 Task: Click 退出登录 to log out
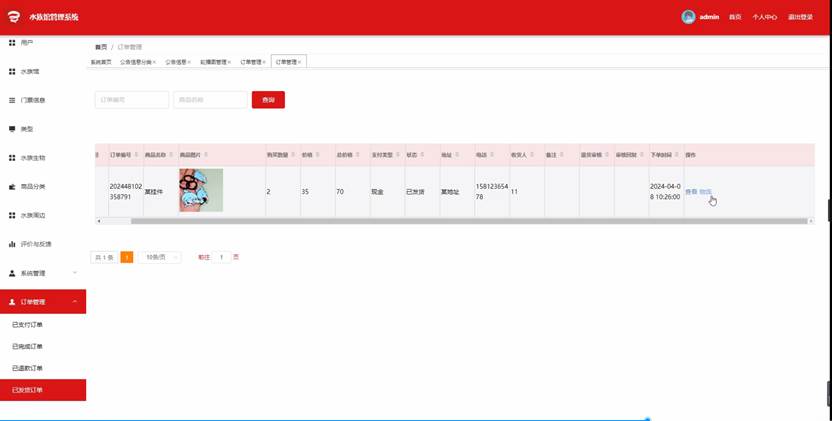(800, 17)
